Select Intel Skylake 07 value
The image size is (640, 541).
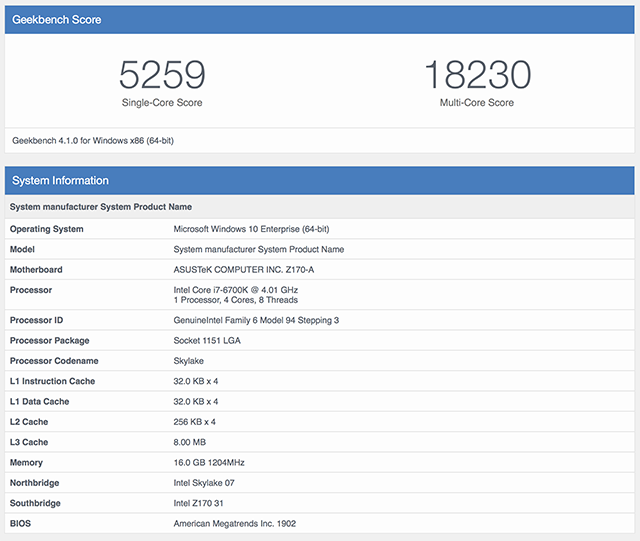pos(204,483)
